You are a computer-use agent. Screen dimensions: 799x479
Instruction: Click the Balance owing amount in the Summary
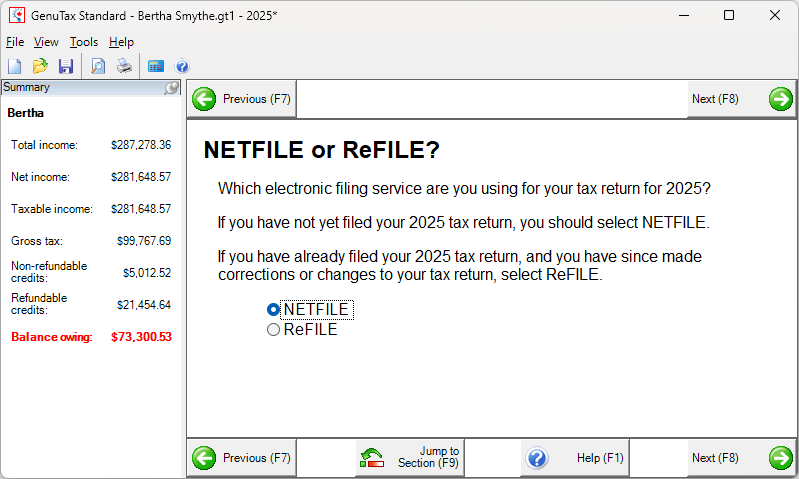[141, 337]
